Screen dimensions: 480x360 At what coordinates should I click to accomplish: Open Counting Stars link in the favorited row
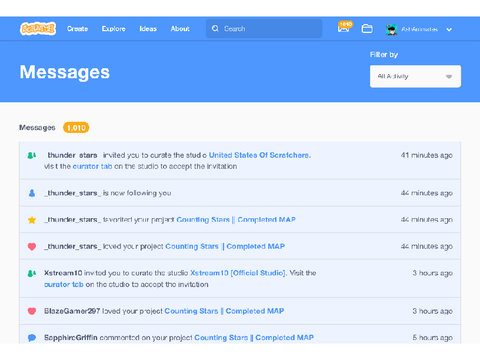click(x=236, y=220)
